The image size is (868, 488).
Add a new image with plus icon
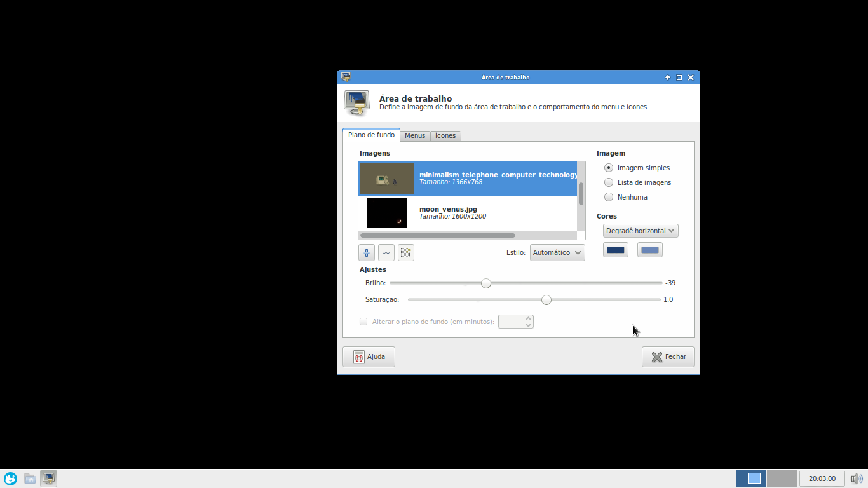tap(367, 253)
